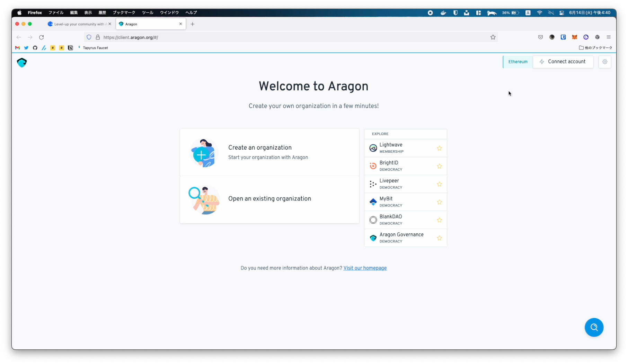The image size is (628, 364).
Task: Open the other bookmarks folder
Action: pos(595,48)
